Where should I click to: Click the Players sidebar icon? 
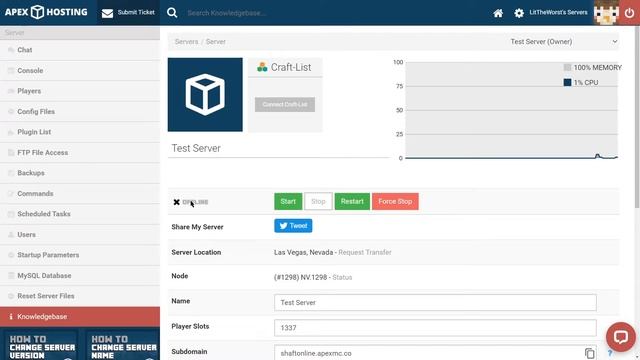(x=11, y=91)
